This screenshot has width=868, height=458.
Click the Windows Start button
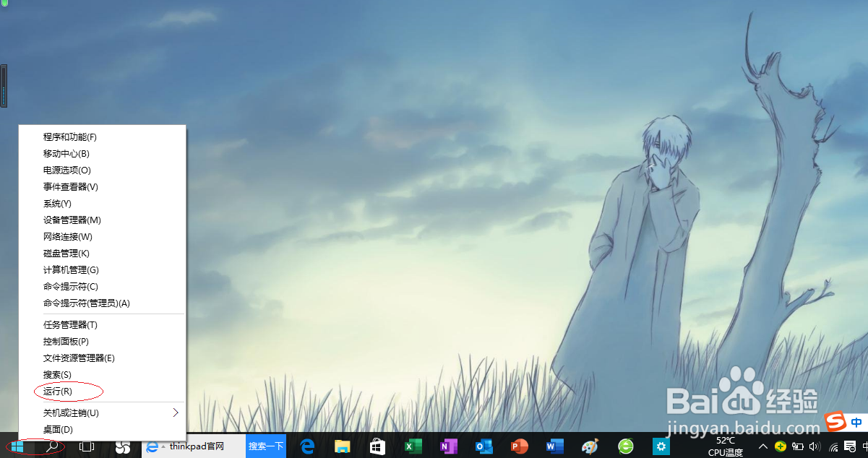pos(17,446)
